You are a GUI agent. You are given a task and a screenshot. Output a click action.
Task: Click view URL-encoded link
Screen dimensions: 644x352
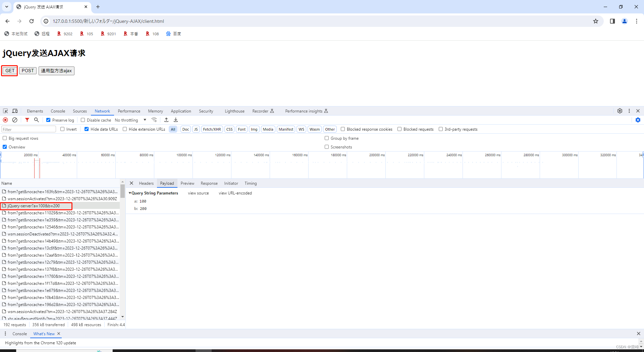point(235,193)
